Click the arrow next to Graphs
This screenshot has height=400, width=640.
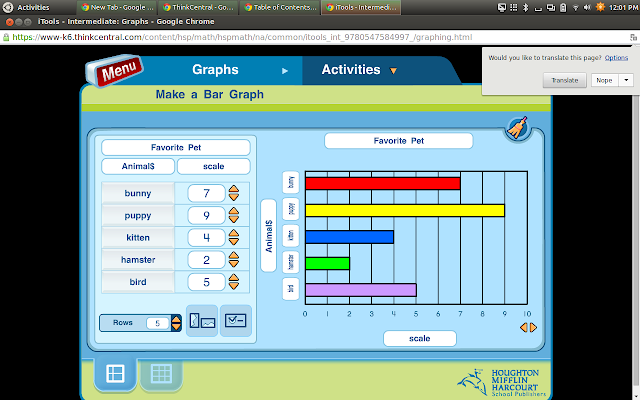pos(285,71)
